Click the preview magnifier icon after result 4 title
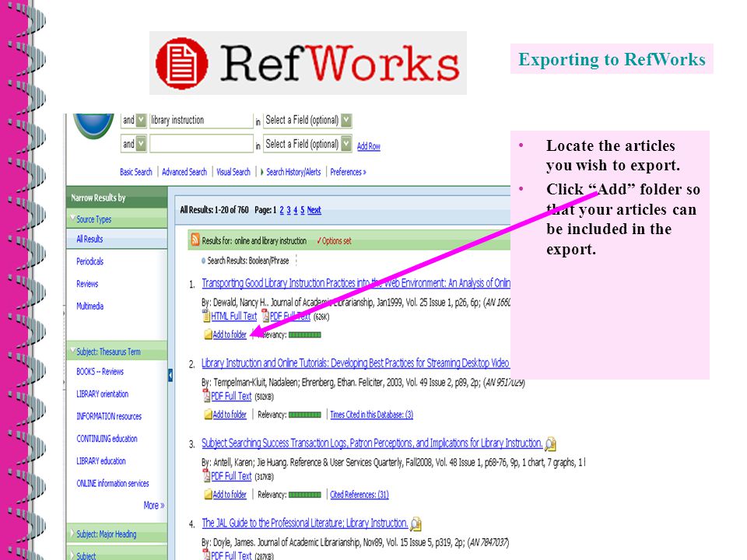 click(x=416, y=523)
